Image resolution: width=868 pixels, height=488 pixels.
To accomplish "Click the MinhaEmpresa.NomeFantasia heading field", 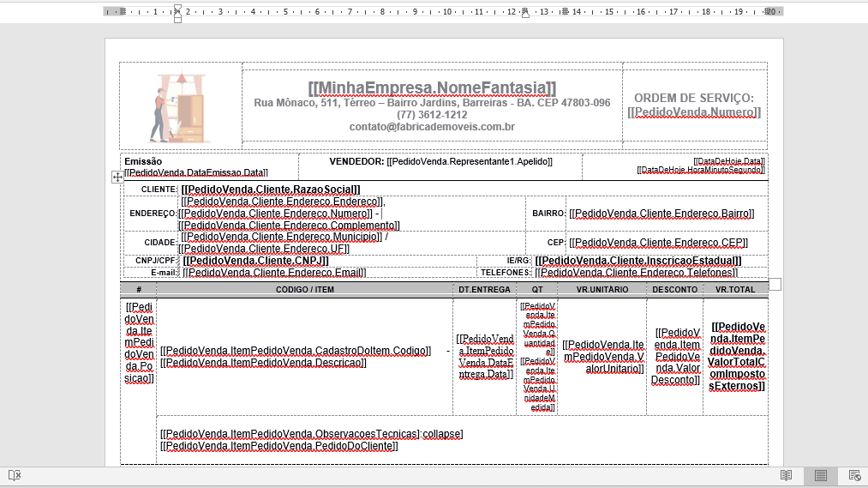I will click(432, 87).
